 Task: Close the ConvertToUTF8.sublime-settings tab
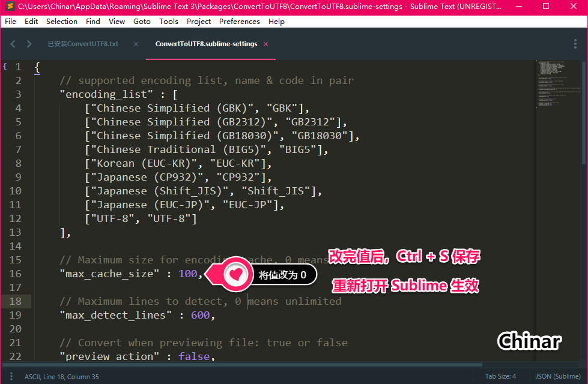(x=266, y=44)
